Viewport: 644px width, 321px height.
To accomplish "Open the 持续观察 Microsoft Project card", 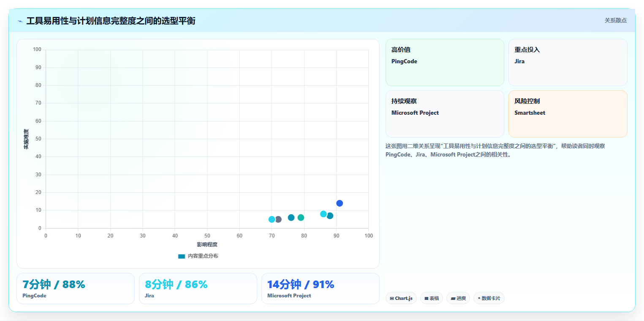I will click(x=445, y=114).
